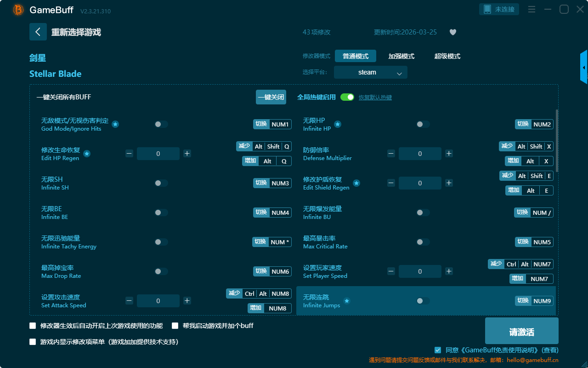Disable the global hotkey toggle
This screenshot has height=368, width=588.
click(347, 97)
